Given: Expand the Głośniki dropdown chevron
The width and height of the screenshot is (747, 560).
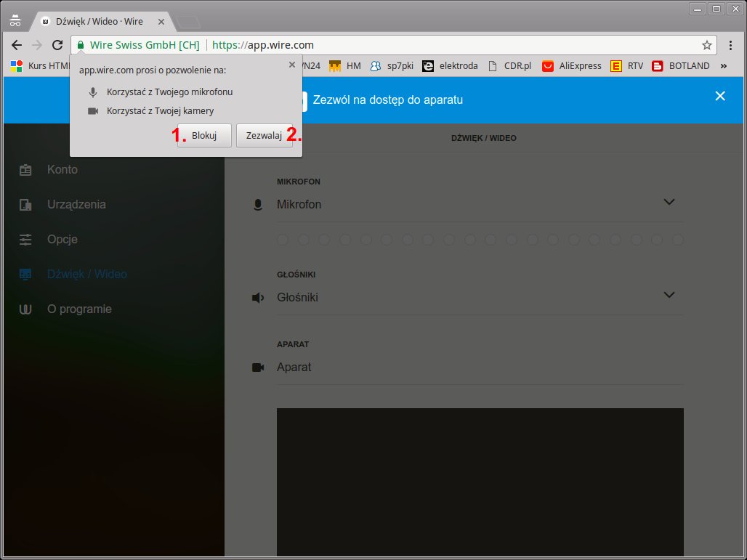Looking at the screenshot, I should (x=669, y=295).
